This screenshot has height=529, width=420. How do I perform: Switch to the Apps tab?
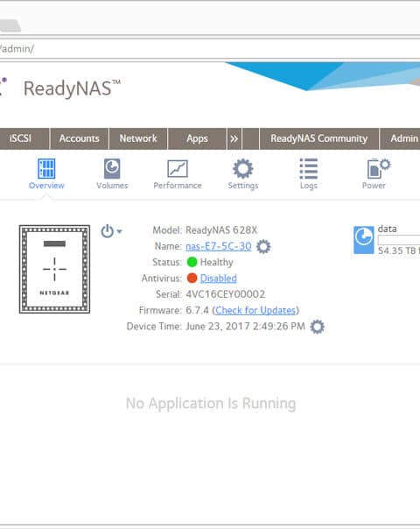197,138
